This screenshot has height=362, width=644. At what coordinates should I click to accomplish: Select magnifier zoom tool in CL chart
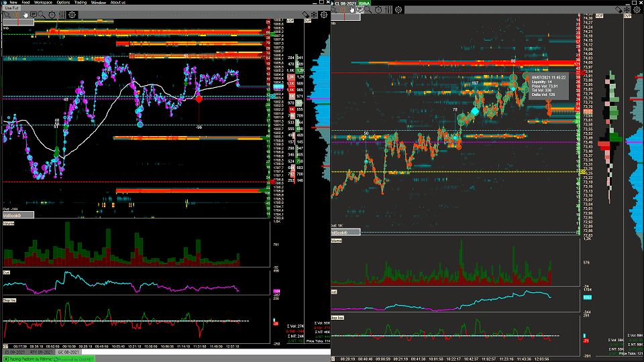pyautogui.click(x=368, y=9)
